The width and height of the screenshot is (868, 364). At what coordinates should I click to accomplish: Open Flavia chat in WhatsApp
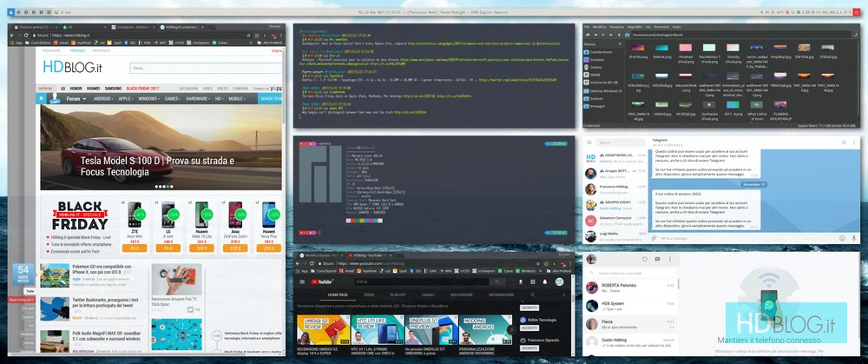point(630,324)
